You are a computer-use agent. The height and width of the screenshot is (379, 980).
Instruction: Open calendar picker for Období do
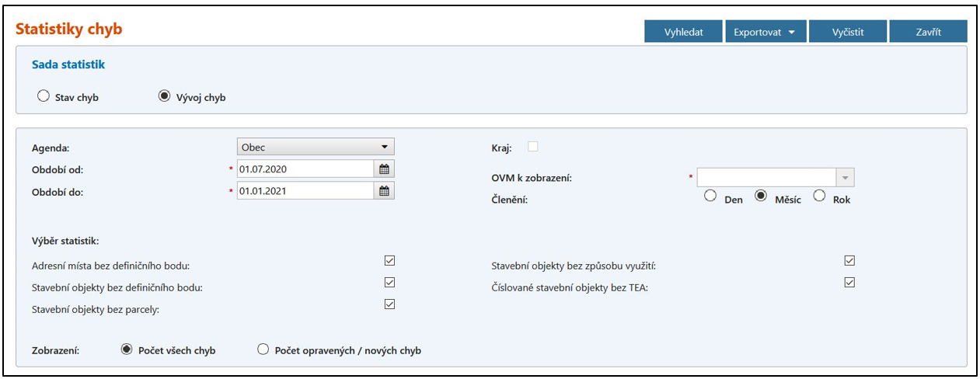tap(384, 190)
